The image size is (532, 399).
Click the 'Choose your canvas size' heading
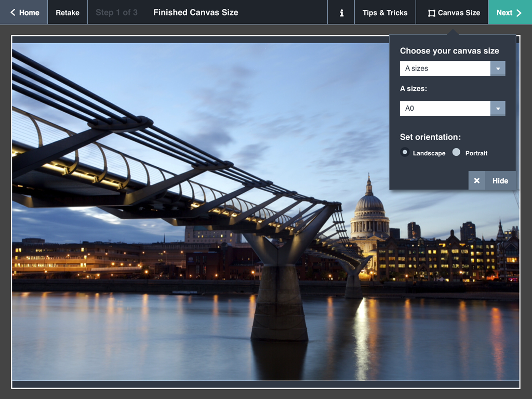coord(449,51)
